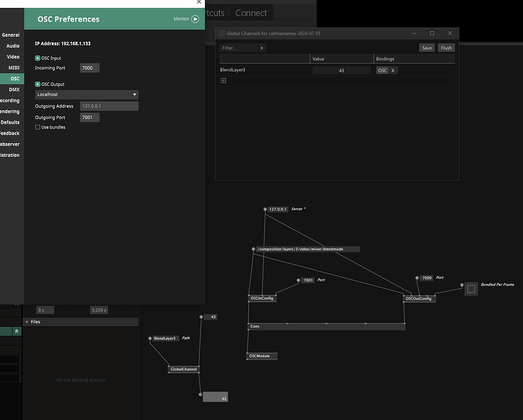Viewport: 523px width, 420px height.
Task: Click the 43 value node above GlobalChannel
Action: [x=211, y=317]
